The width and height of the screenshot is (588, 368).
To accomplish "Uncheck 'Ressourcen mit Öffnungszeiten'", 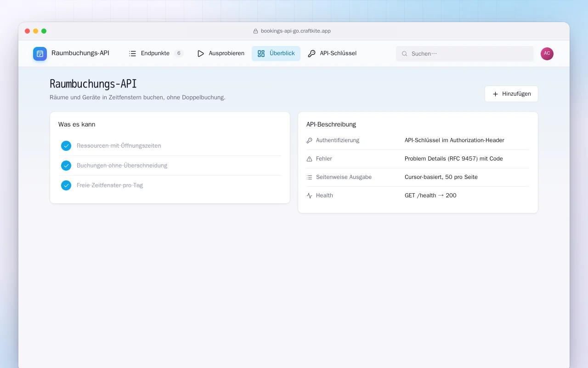I will [66, 146].
